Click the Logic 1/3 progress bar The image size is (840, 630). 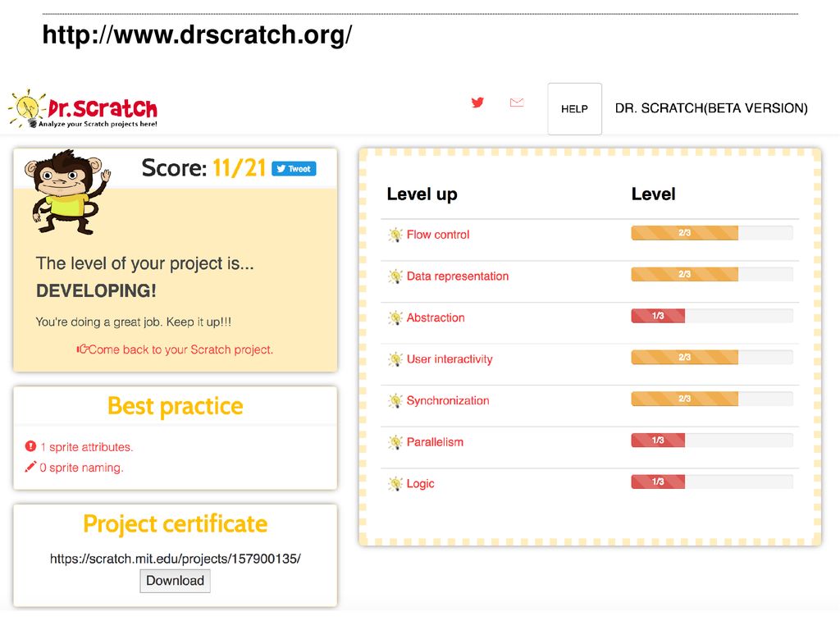coord(712,482)
